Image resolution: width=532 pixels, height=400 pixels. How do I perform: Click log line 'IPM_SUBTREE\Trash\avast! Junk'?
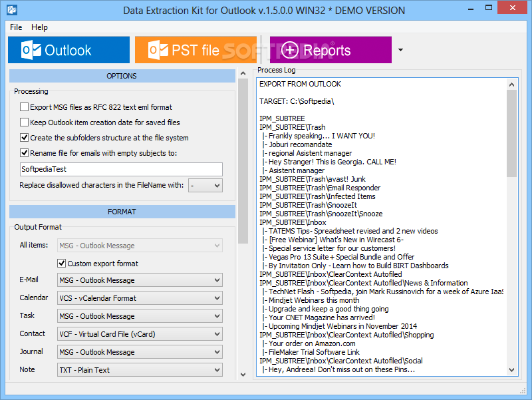click(313, 179)
